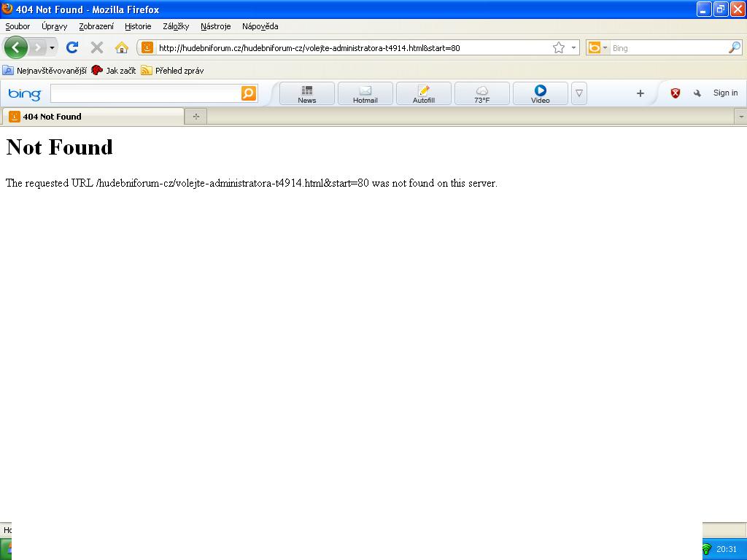Viewport: 747px width, 560px height.
Task: Open the Nástroje menu
Action: coord(215,26)
